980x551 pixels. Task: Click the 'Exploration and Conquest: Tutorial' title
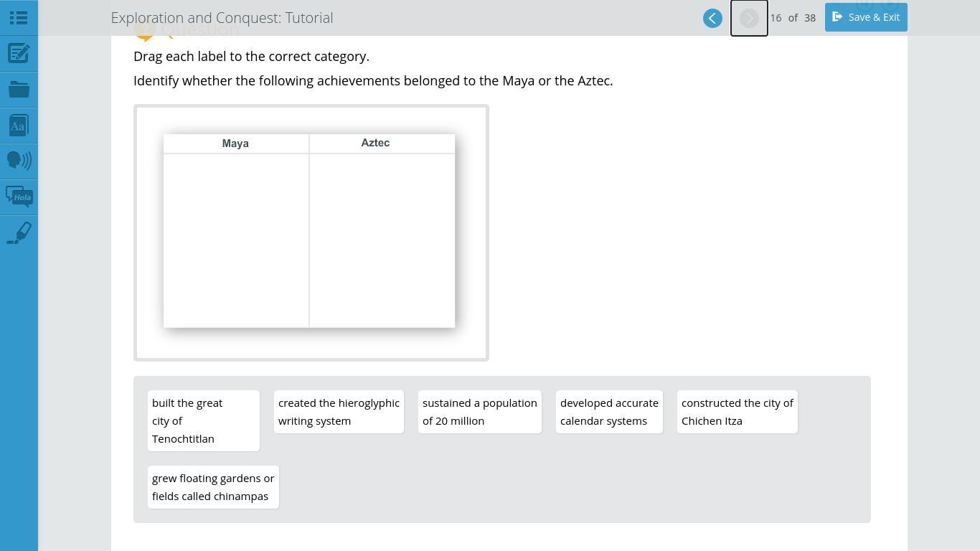click(222, 18)
